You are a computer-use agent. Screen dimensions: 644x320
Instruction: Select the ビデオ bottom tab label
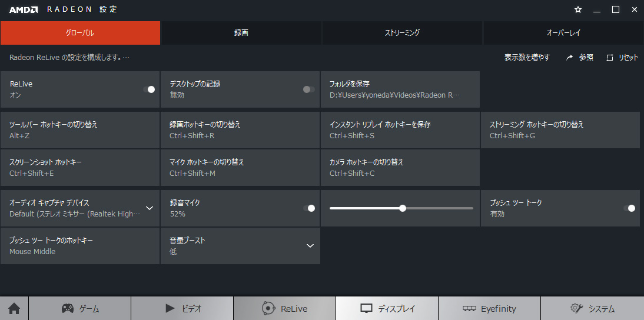coord(191,309)
